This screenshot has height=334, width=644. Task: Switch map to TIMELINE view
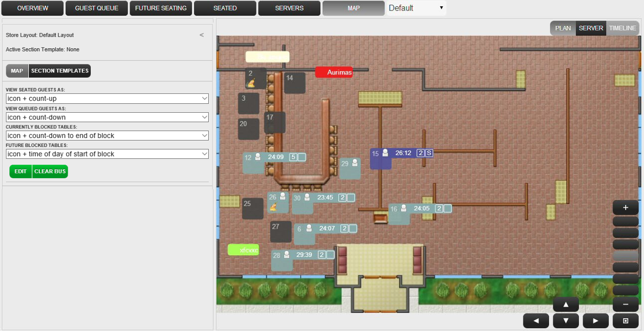(622, 28)
